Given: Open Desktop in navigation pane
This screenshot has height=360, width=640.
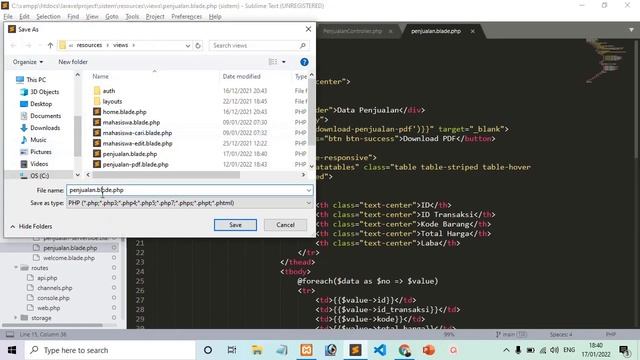Looking at the screenshot, I should [41, 104].
